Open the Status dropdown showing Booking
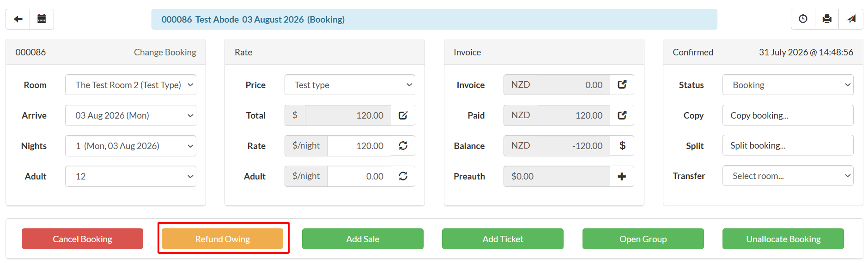This screenshot has width=868, height=263. pyautogui.click(x=788, y=85)
